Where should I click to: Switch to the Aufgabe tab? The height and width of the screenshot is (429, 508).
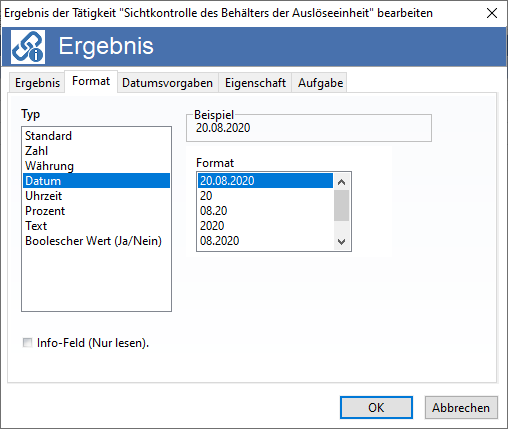tap(320, 83)
